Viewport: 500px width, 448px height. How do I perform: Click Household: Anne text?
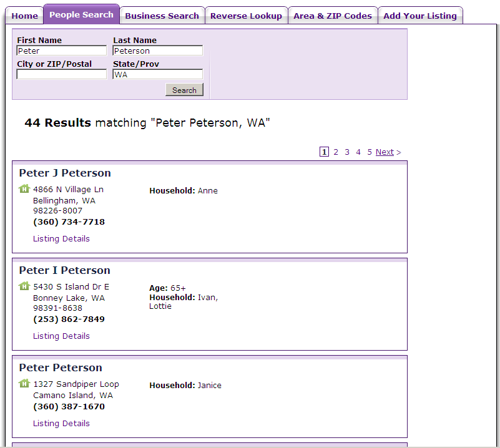pos(184,190)
